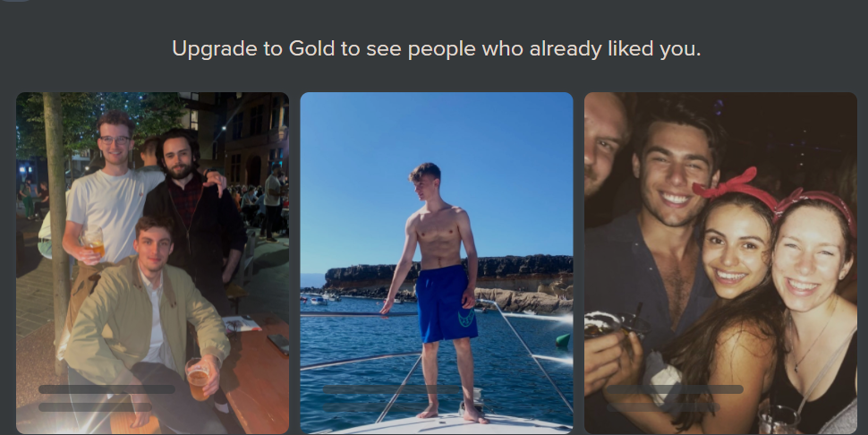Click the beer glass held by seated man
The width and height of the screenshot is (868, 435).
[198, 379]
